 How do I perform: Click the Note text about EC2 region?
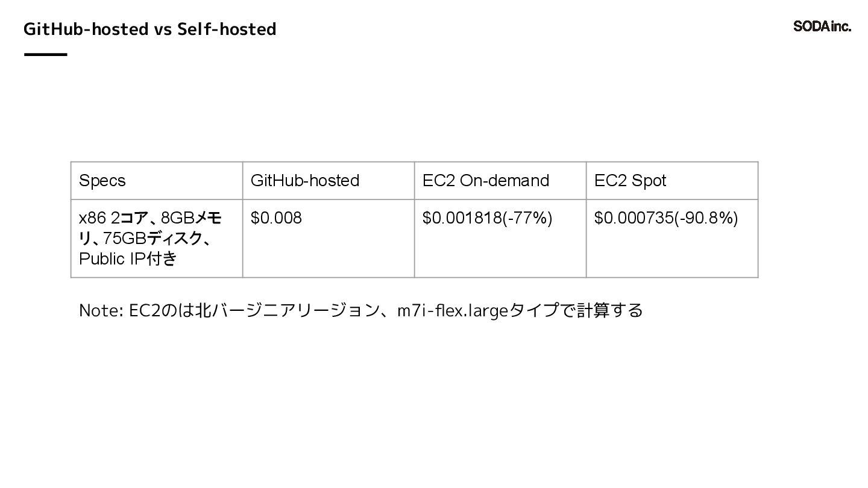click(360, 311)
